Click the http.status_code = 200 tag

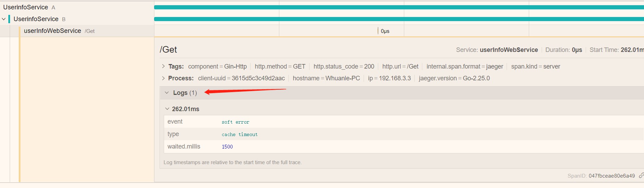pos(344,66)
